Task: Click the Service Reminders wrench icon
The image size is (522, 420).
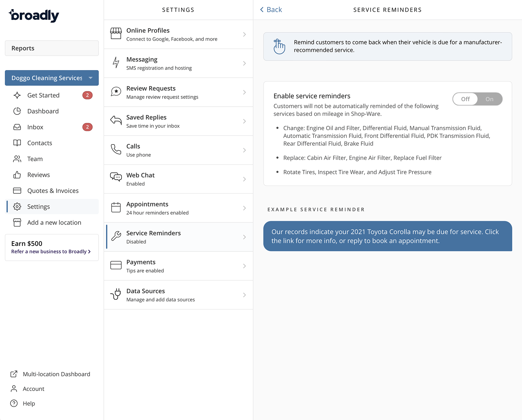Action: click(116, 236)
